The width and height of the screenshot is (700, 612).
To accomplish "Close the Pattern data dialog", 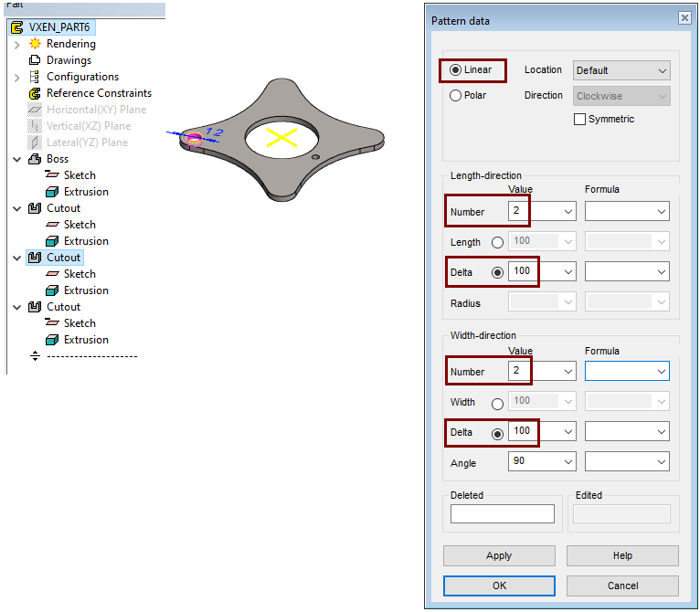I will pyautogui.click(x=684, y=17).
